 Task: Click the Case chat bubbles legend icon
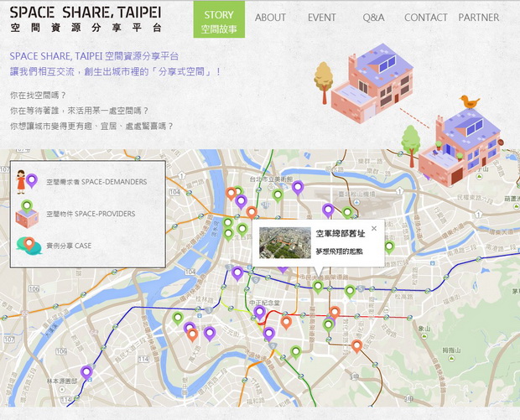[x=29, y=246]
